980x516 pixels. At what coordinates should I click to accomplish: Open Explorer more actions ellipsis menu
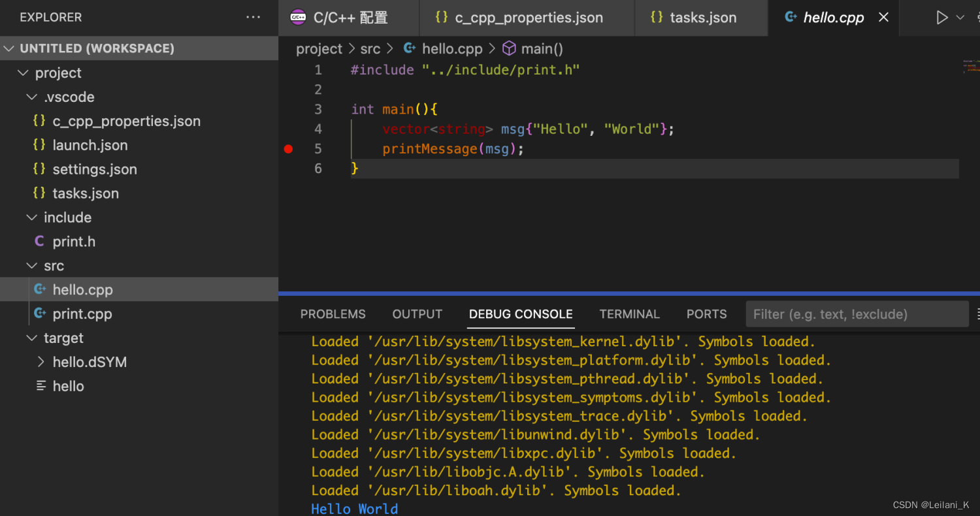tap(253, 18)
